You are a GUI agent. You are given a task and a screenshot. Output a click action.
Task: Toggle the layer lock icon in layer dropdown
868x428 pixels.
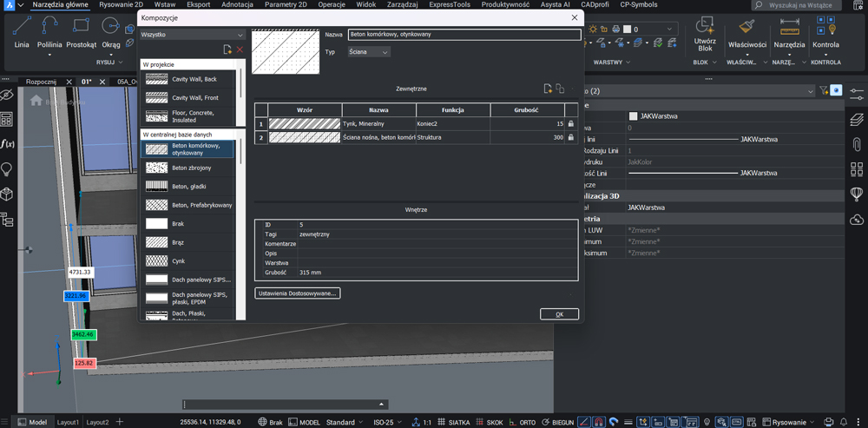(604, 30)
